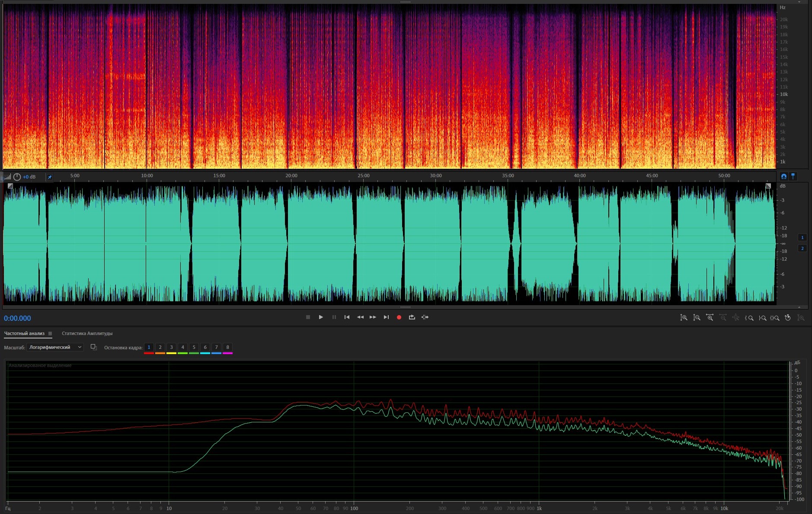The width and height of the screenshot is (812, 514).
Task: Click the Rewind transport button
Action: coord(360,317)
